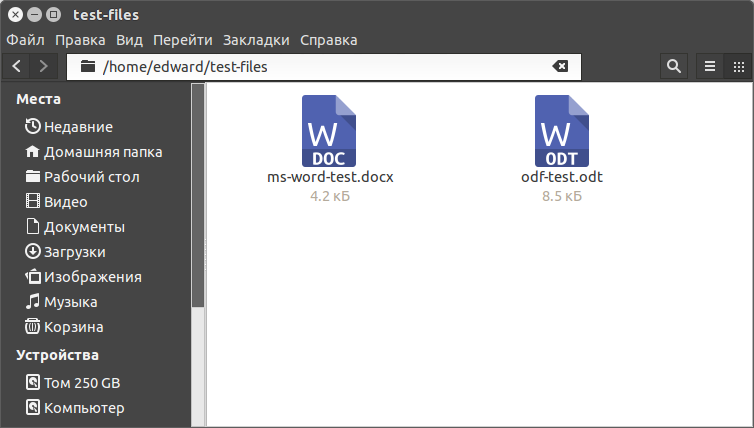Open the Закладки menu
Screen dimensions: 754x428
click(x=256, y=40)
